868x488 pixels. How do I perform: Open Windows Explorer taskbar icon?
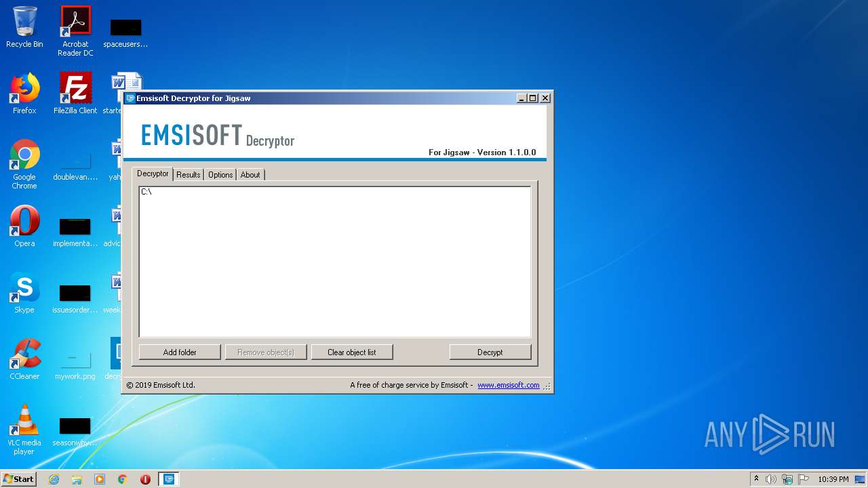click(x=77, y=479)
